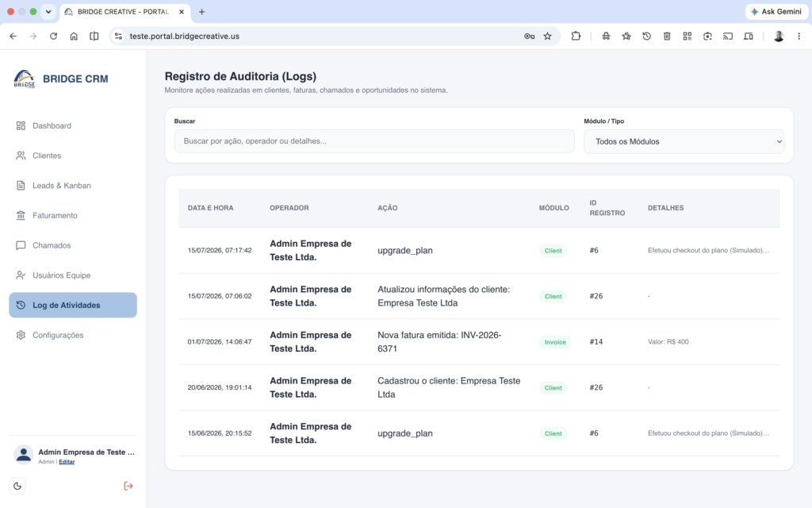Click the Invoice module badge

(555, 342)
